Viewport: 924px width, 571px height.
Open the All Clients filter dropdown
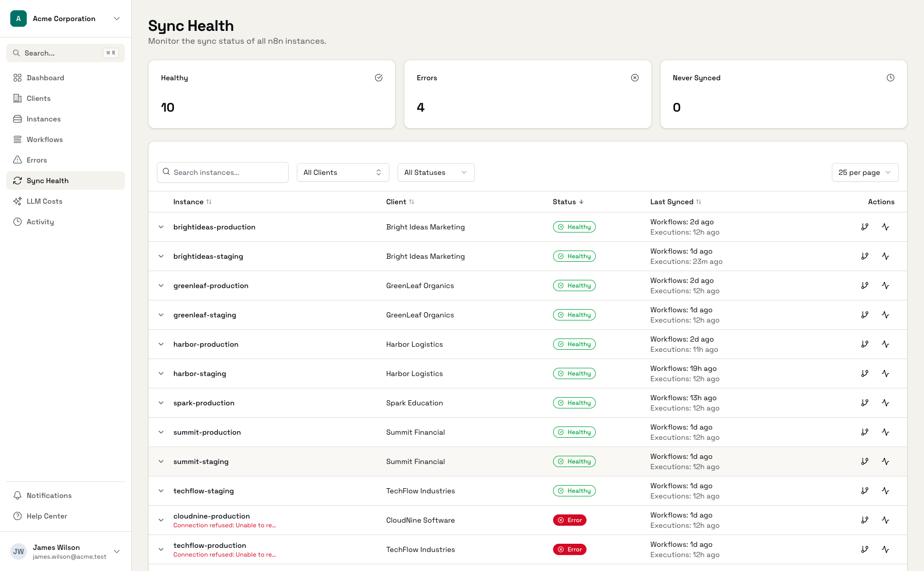point(343,172)
